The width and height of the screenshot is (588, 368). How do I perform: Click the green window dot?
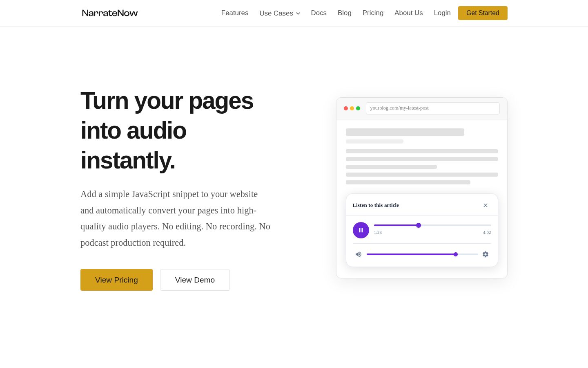point(358,108)
